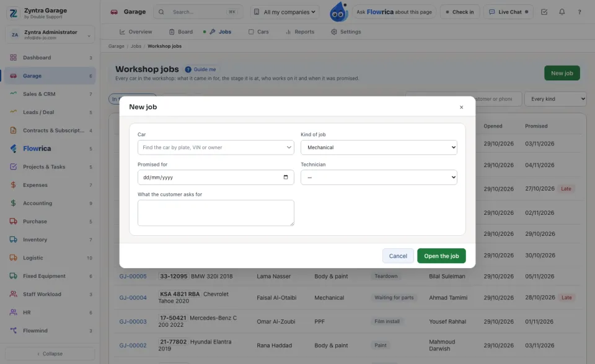
Task: Switch to the Board tab
Action: coord(180,32)
